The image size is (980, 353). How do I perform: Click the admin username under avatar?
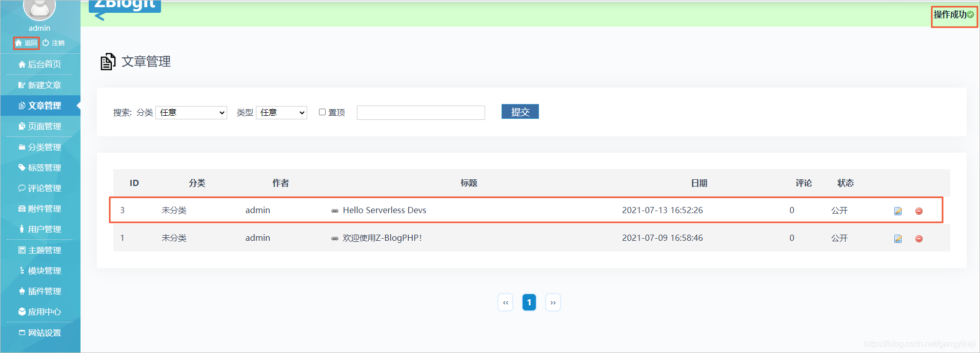[x=39, y=28]
